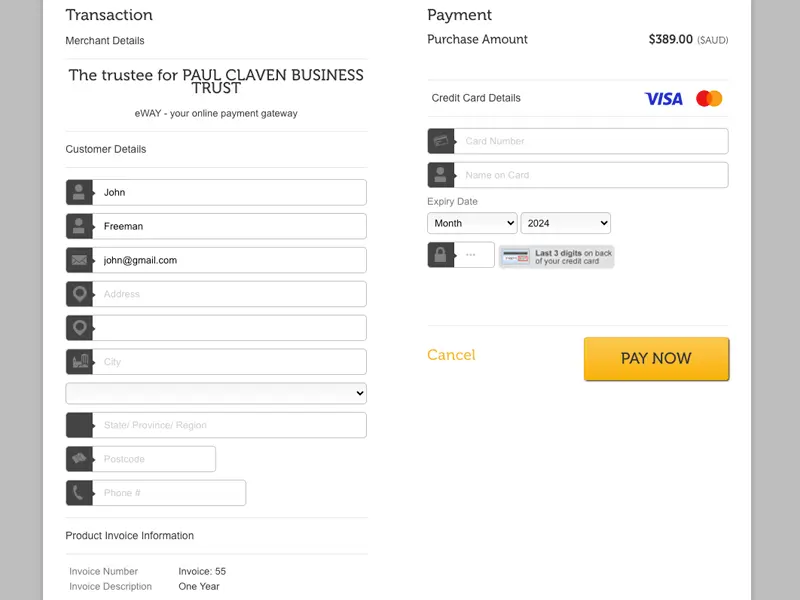Click the Mastercard logo

(x=709, y=98)
